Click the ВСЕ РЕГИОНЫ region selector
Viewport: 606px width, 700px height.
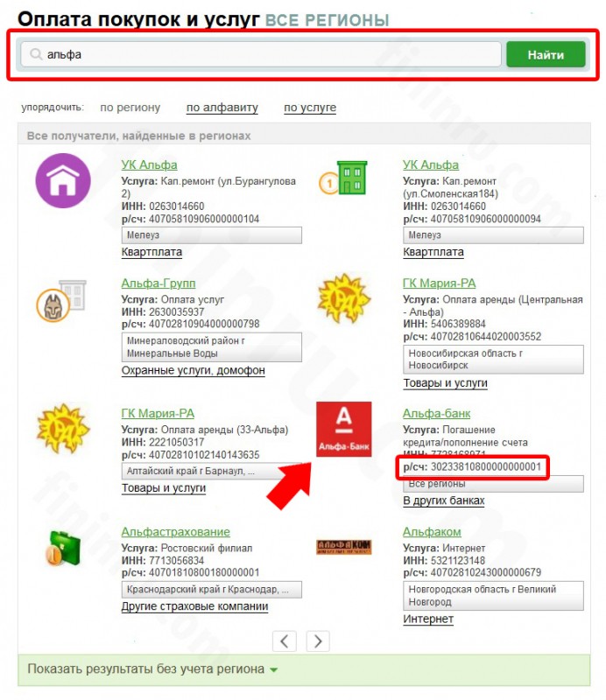[x=328, y=20]
